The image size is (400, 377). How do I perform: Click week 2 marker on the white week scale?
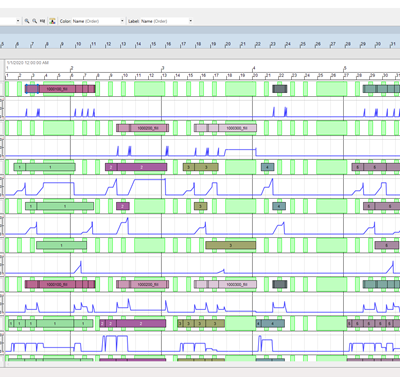[x=71, y=68]
